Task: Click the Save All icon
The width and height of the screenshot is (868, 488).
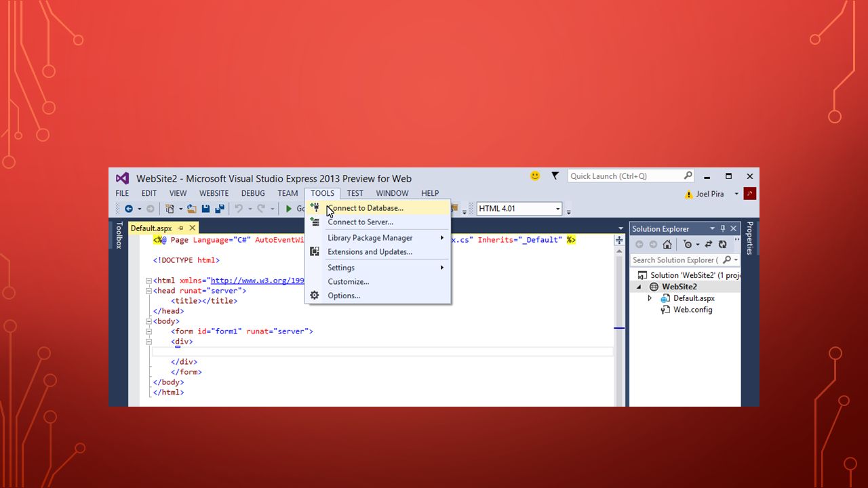Action: (x=220, y=209)
